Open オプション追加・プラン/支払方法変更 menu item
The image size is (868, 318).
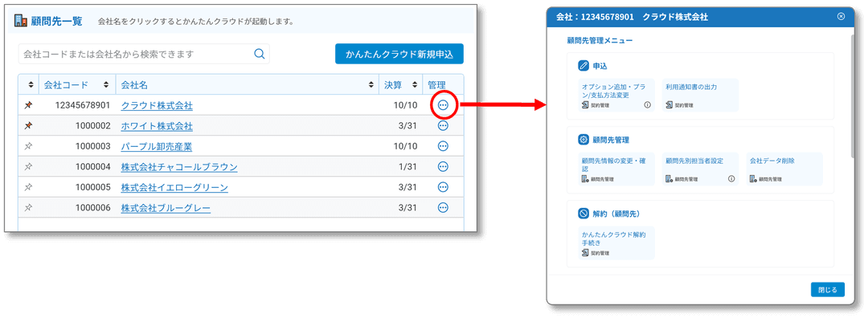[x=616, y=96]
